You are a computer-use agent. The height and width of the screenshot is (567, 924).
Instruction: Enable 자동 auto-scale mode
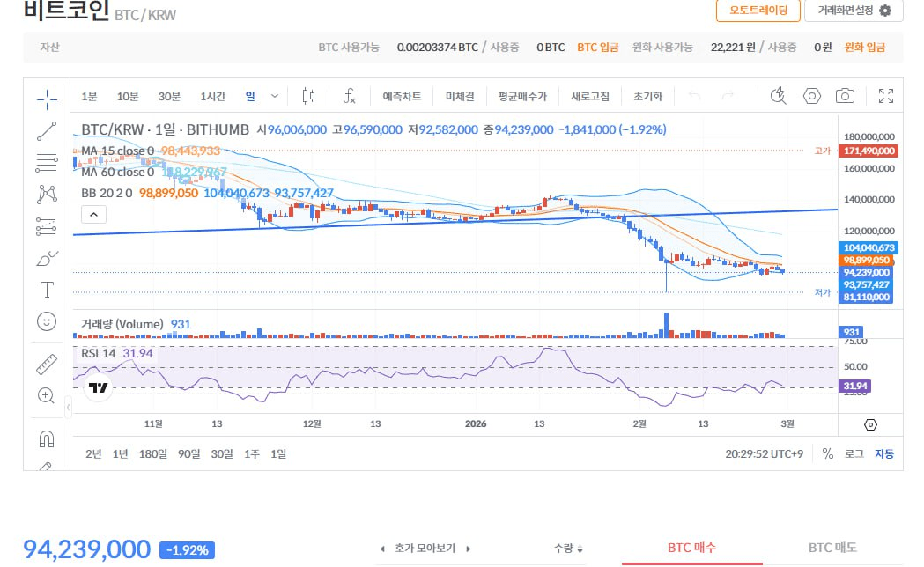pos(883,453)
